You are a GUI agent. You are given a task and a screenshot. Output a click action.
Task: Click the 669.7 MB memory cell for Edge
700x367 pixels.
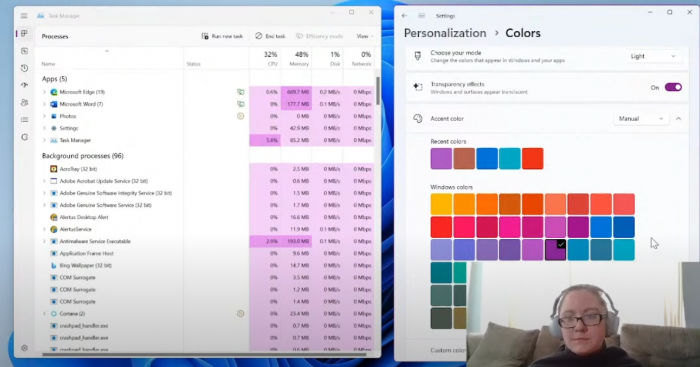296,92
